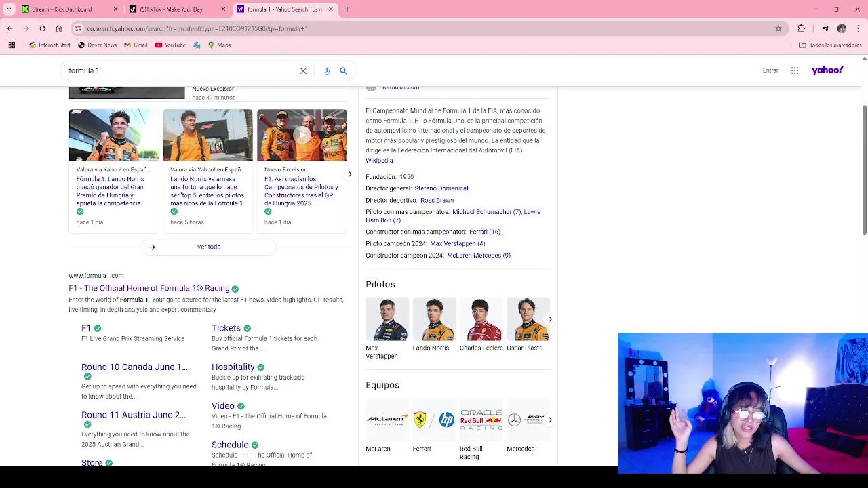Viewport: 868px width, 488px height.
Task: Reload the current page
Action: [x=42, y=28]
